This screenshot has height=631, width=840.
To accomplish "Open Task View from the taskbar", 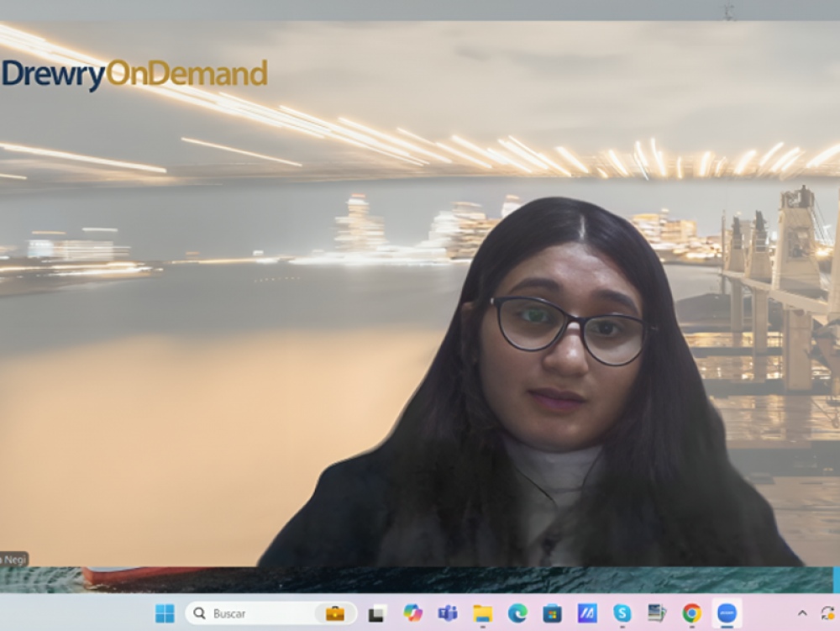I will [377, 613].
